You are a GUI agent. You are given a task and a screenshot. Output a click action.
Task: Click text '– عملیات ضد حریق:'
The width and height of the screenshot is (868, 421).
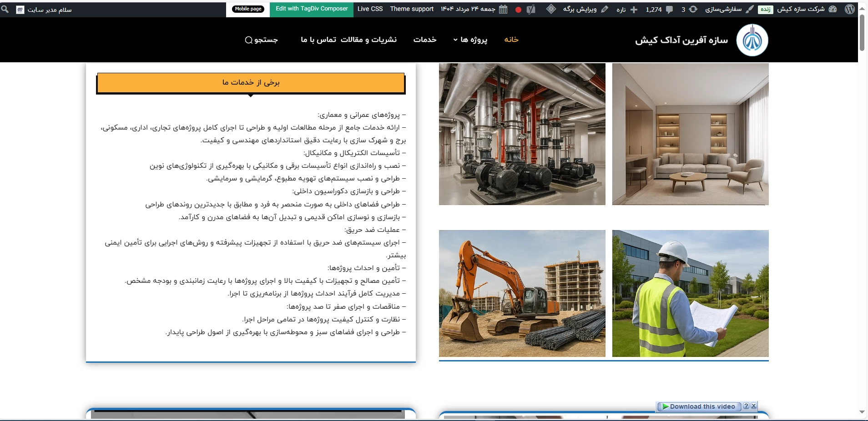pyautogui.click(x=375, y=230)
